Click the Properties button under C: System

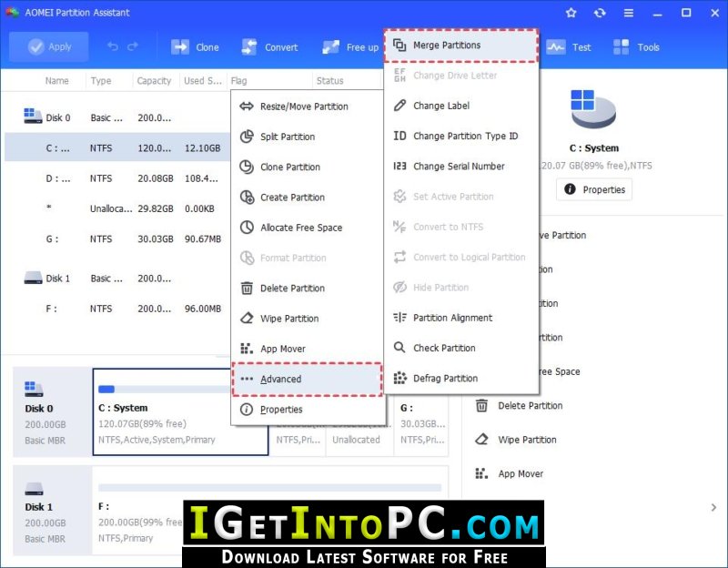point(594,189)
